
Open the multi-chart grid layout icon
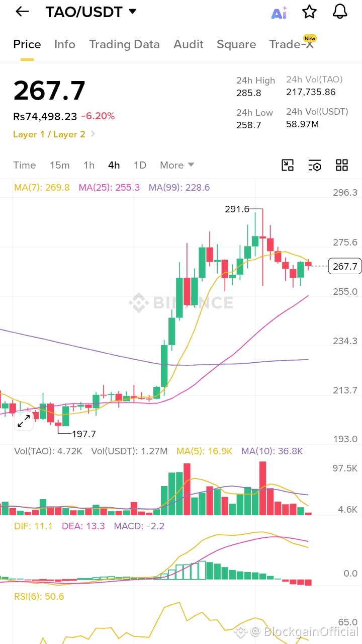[342, 165]
